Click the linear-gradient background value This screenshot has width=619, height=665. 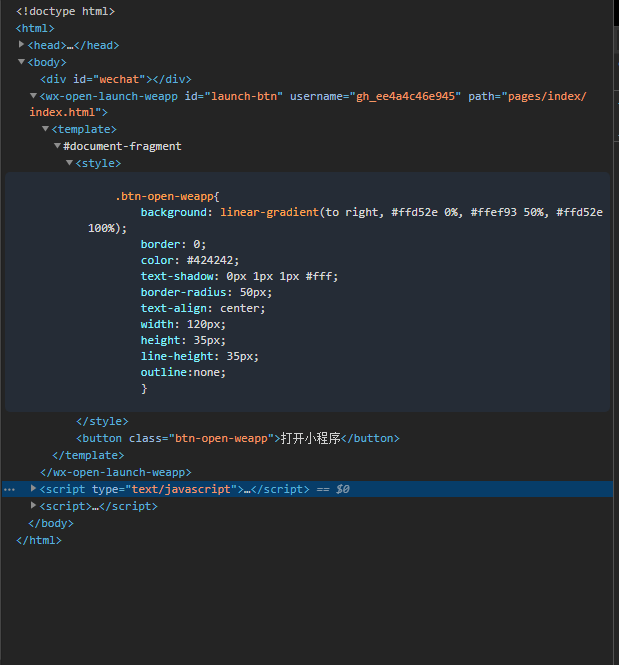(x=345, y=220)
